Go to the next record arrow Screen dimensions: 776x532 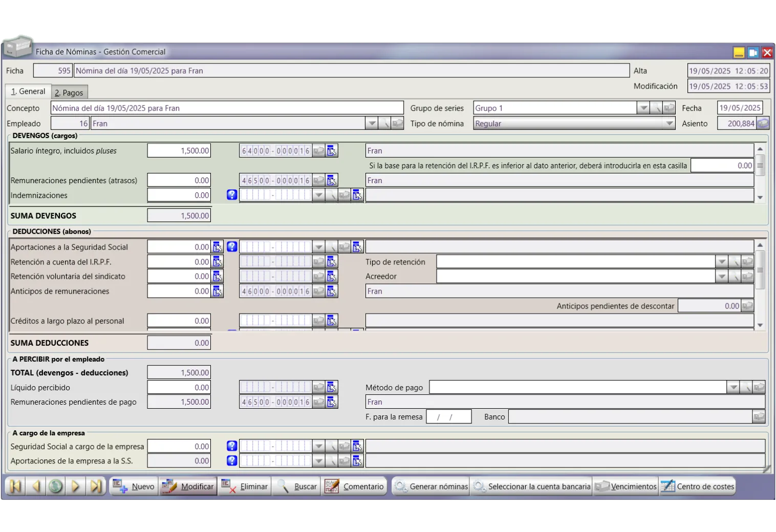(x=76, y=486)
